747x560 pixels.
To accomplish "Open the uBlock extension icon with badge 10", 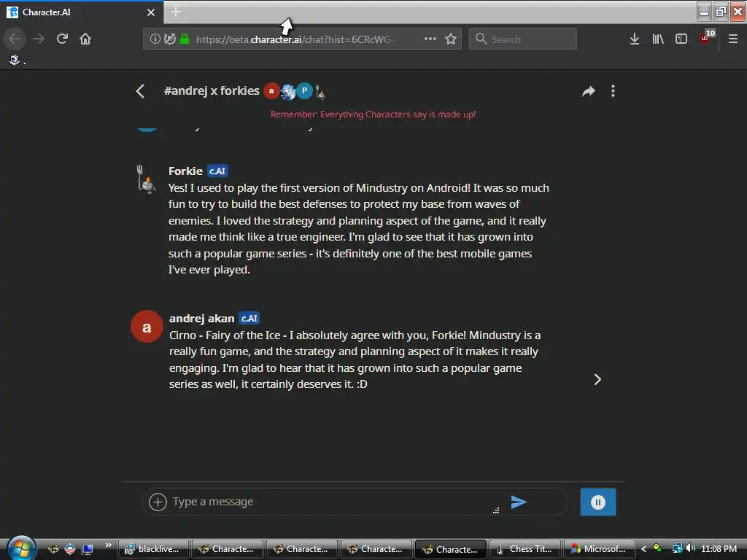I will coord(706,38).
